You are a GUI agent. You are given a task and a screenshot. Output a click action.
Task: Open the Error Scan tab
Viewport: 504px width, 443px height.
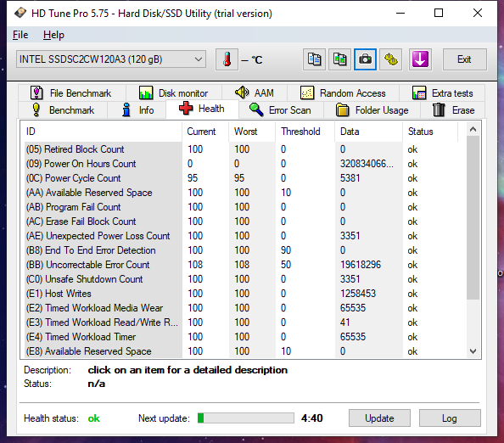click(281, 110)
